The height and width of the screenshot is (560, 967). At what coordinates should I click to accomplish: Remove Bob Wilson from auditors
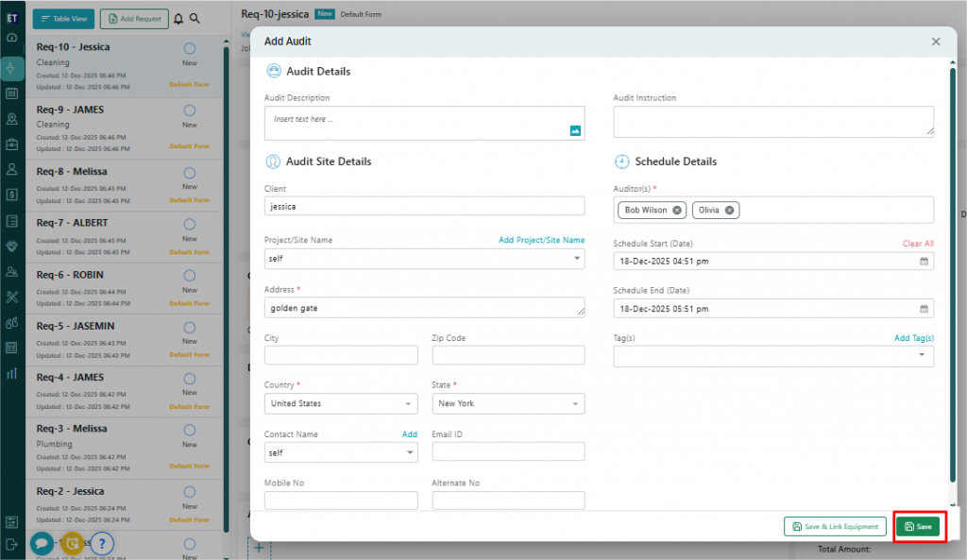(x=677, y=210)
